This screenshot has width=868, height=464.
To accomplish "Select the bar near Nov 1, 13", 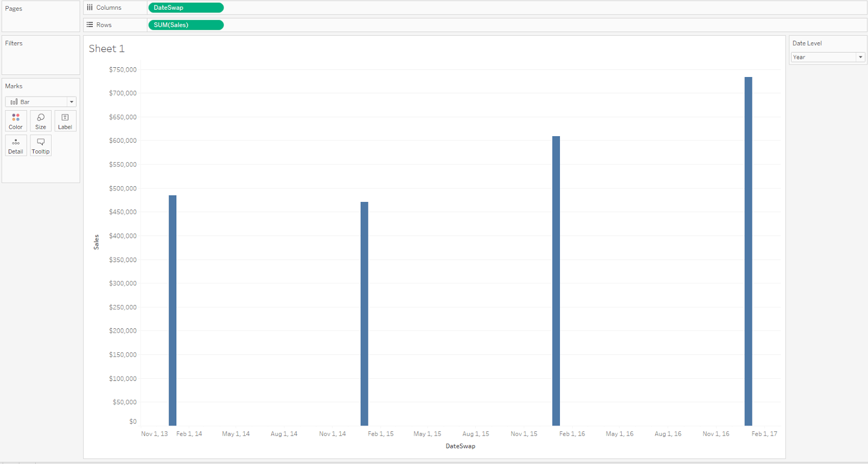I will pos(173,310).
